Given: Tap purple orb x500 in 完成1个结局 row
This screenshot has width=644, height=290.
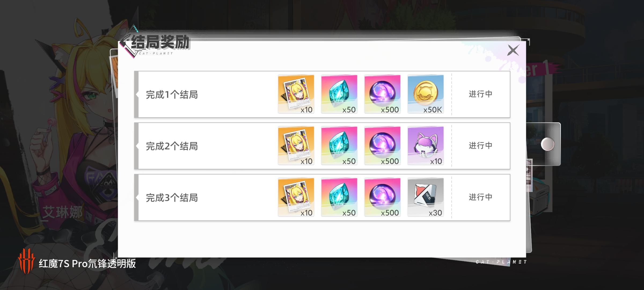Looking at the screenshot, I should click(382, 94).
